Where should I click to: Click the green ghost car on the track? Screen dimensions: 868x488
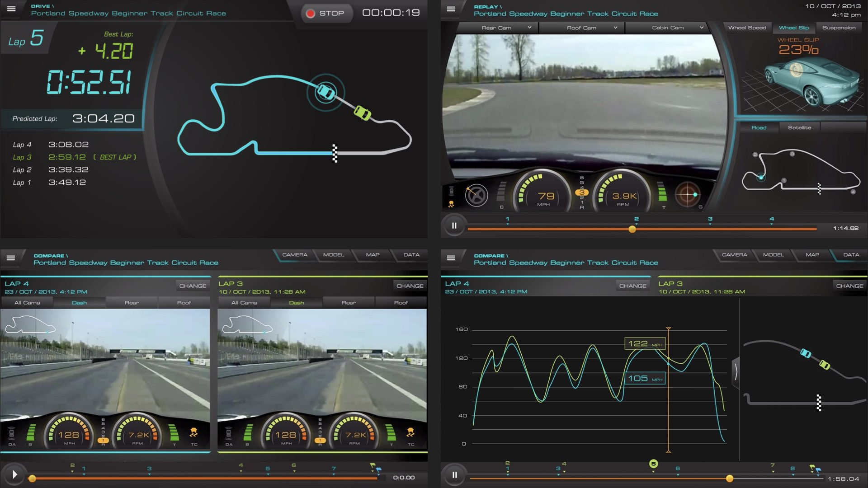362,113
